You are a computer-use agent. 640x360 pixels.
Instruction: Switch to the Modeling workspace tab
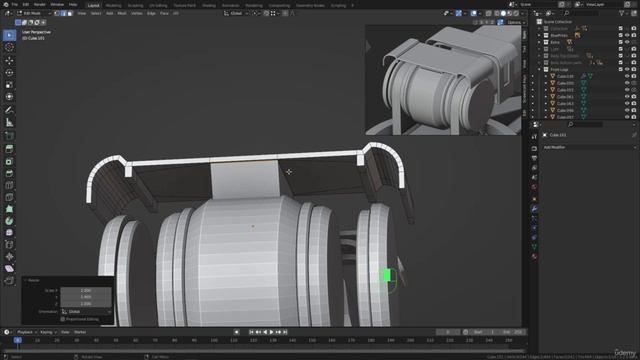pyautogui.click(x=113, y=6)
